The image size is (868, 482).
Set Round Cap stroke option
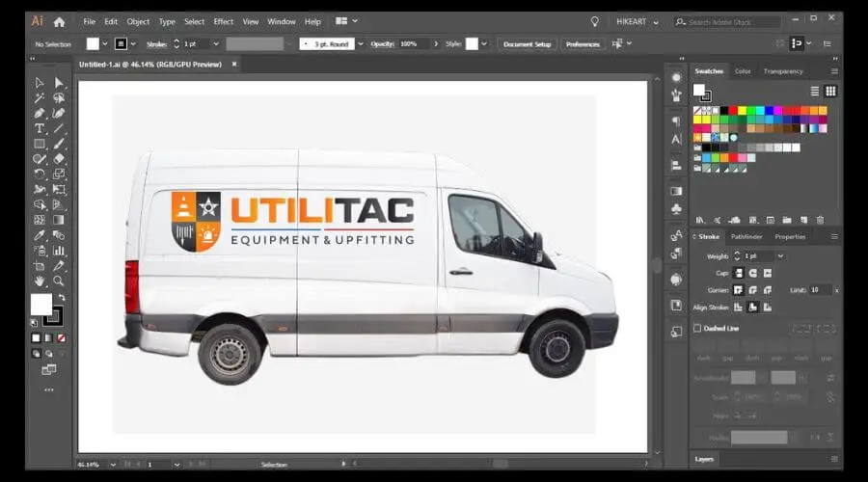point(753,273)
